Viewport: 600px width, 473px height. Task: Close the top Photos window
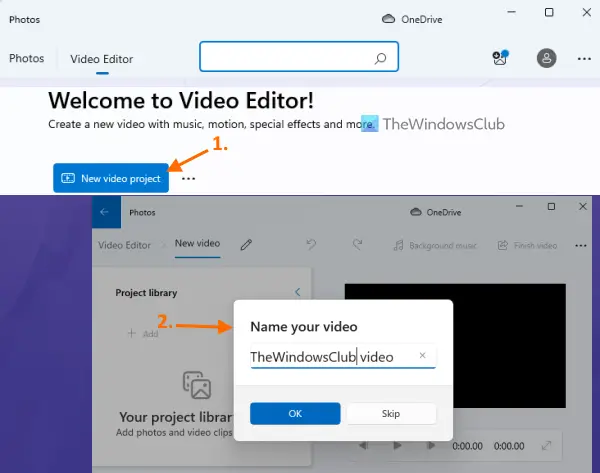(587, 12)
